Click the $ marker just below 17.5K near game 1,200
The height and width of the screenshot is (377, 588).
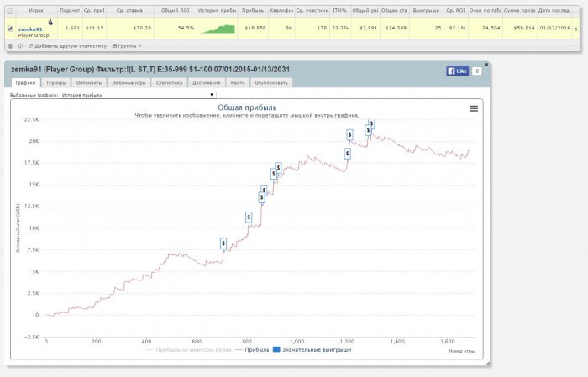(x=347, y=154)
